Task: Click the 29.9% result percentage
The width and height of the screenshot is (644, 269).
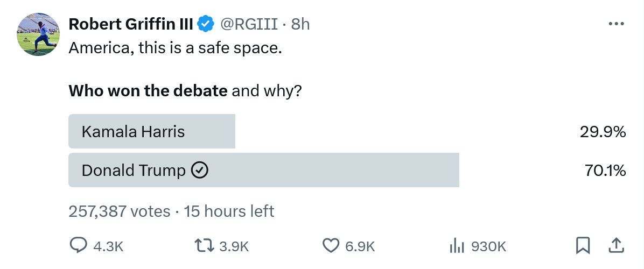Action: point(603,131)
